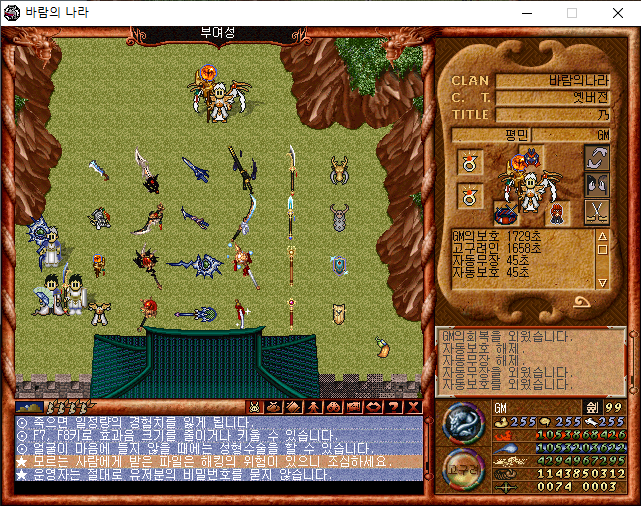641x506 pixels.
Task: Select the 자동무장 45초 buff entry
Action: 491,260
